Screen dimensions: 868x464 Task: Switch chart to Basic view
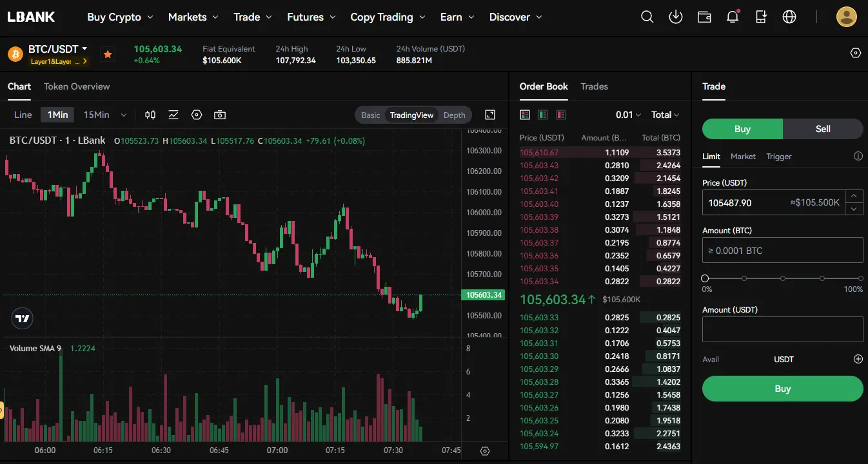(370, 115)
